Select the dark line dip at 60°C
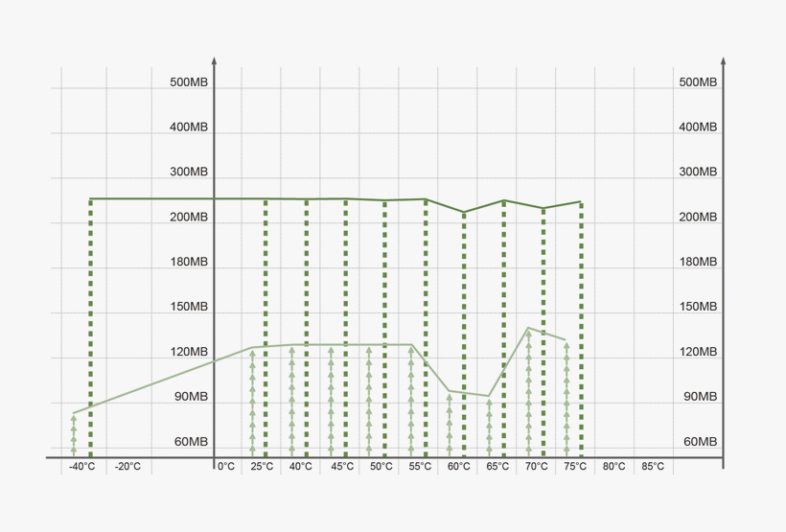This screenshot has height=532, width=786. [464, 212]
